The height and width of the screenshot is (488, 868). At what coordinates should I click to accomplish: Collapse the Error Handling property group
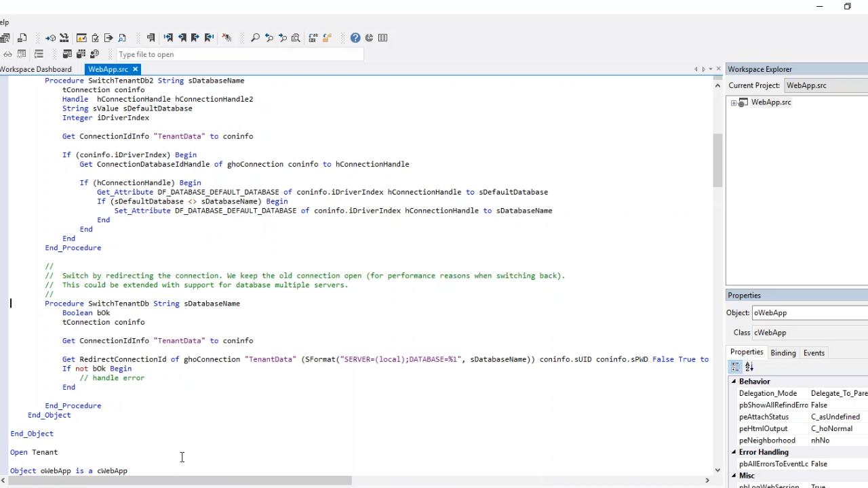point(733,452)
